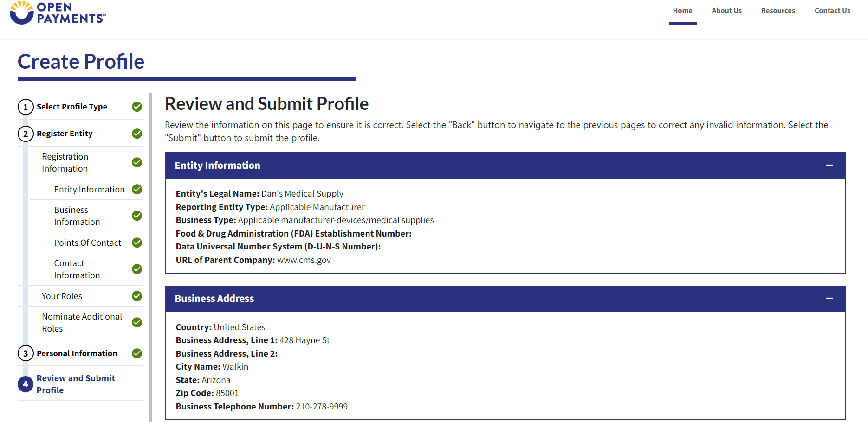Click the step 1 circle icon
This screenshot has width=868, height=422.
point(26,107)
